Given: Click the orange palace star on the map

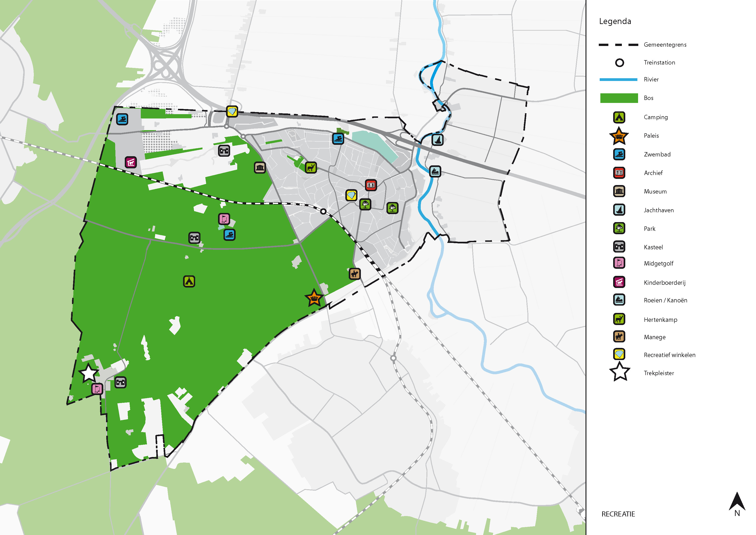Looking at the screenshot, I should pyautogui.click(x=314, y=298).
